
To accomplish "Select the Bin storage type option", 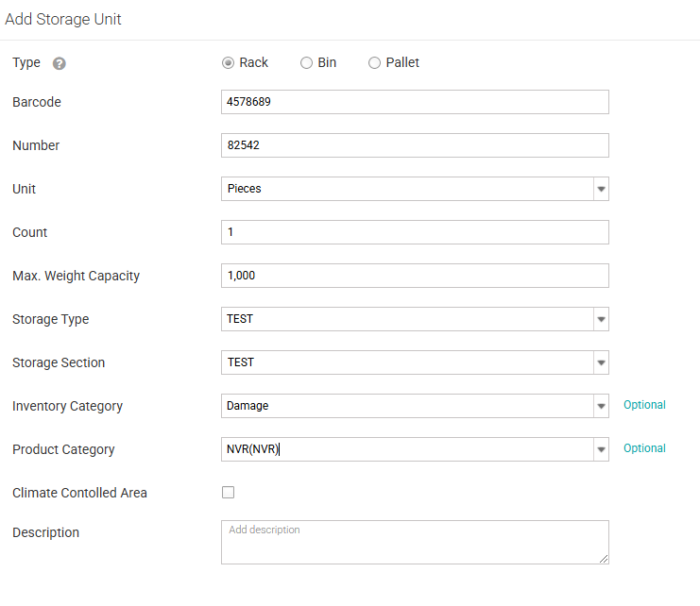I will click(x=306, y=63).
